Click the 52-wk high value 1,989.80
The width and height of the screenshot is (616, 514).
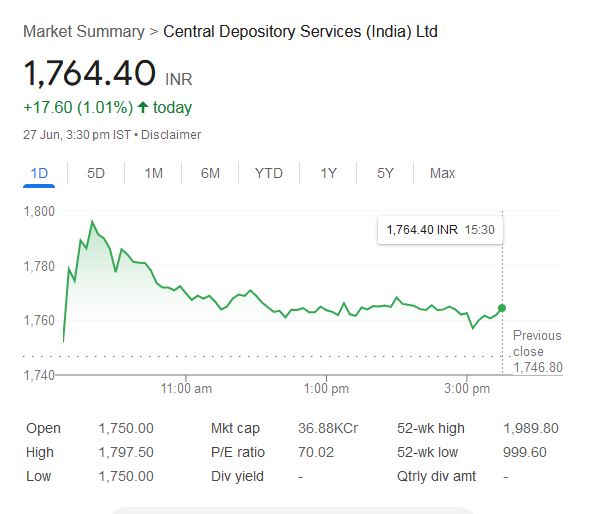pyautogui.click(x=530, y=428)
